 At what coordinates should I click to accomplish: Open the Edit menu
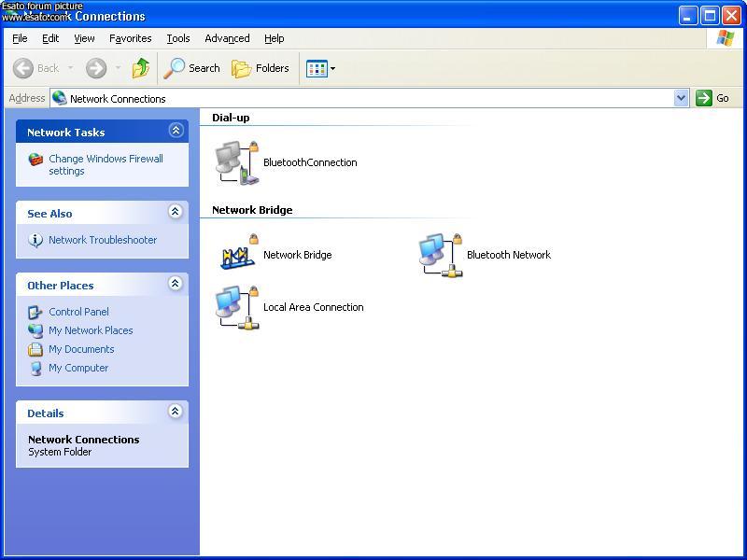[x=50, y=38]
